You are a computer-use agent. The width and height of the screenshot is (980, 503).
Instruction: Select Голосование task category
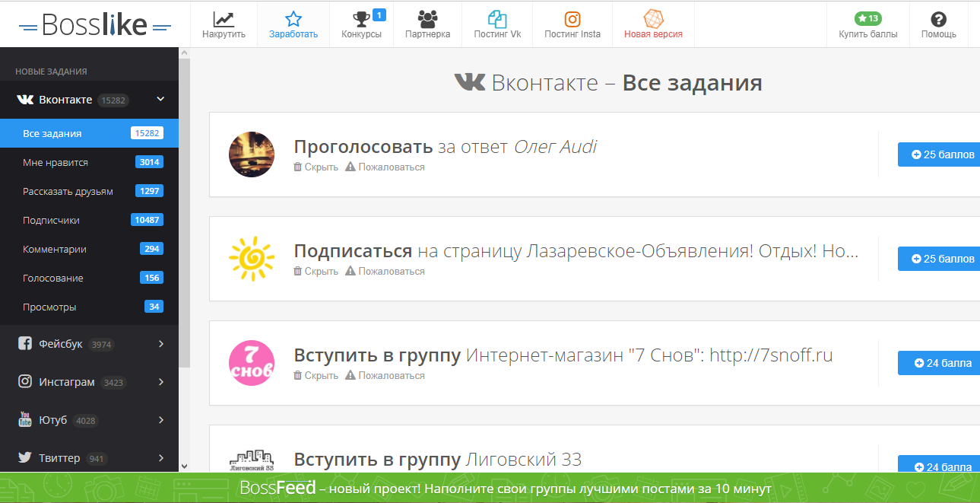coord(89,278)
